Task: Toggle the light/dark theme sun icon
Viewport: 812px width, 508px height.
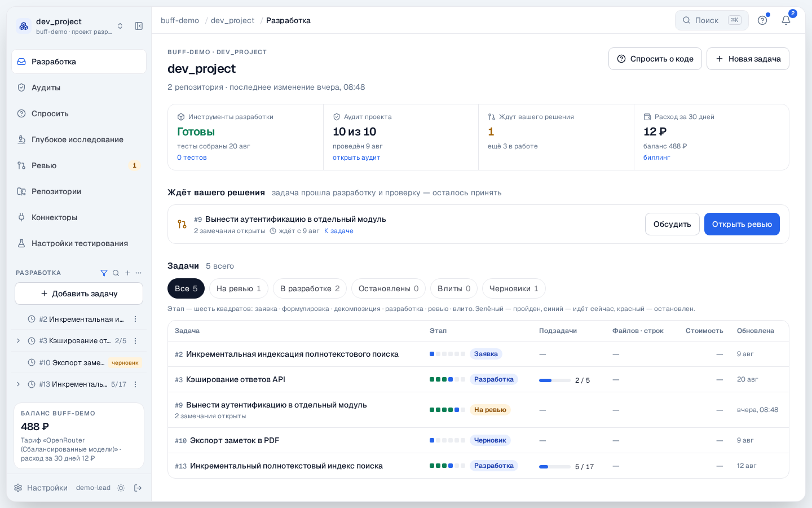Action: (121, 488)
